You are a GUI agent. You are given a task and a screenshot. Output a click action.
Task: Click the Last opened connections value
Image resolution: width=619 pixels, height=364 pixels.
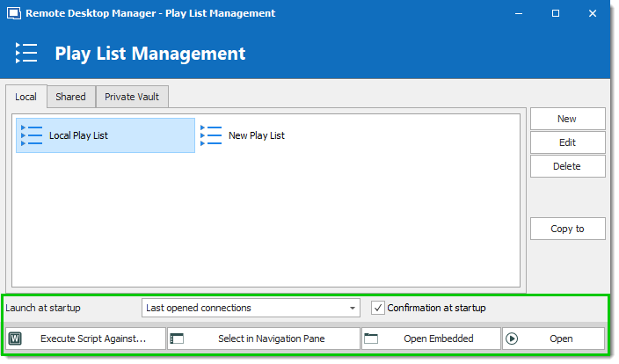point(199,308)
